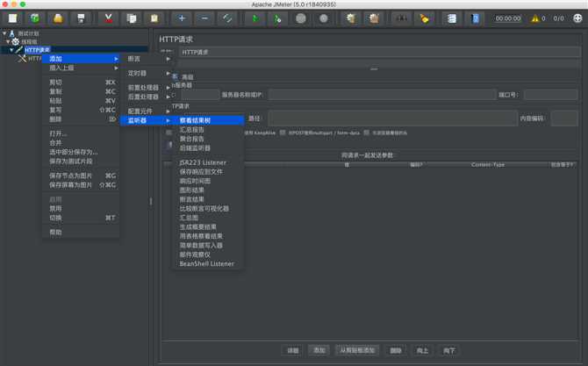Click the Start no pauses icon
The width and height of the screenshot is (588, 366).
(278, 18)
